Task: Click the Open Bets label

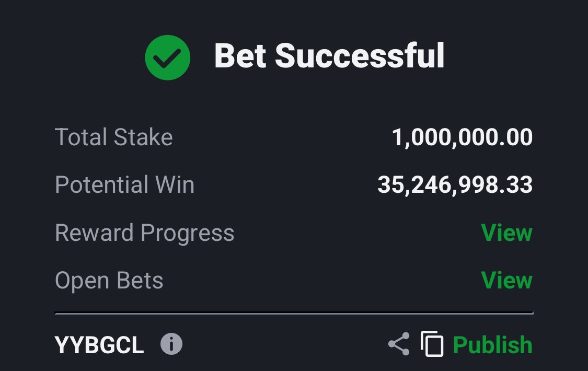Action: [109, 281]
